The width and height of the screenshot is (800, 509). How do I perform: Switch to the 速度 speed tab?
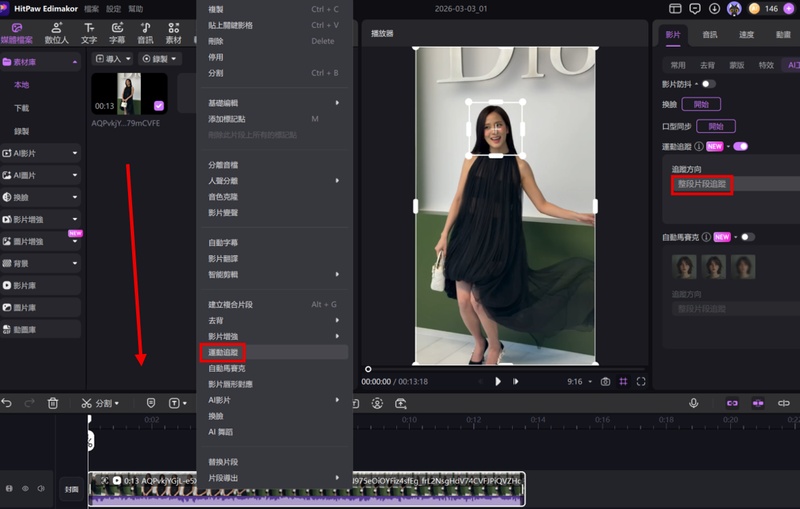point(746,34)
